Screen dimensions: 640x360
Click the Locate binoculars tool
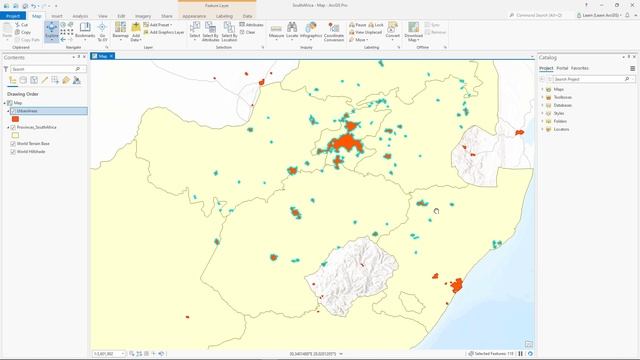pyautogui.click(x=292, y=31)
